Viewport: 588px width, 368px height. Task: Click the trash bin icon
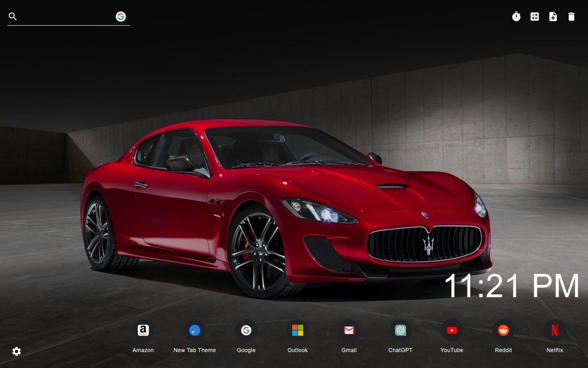click(x=571, y=17)
